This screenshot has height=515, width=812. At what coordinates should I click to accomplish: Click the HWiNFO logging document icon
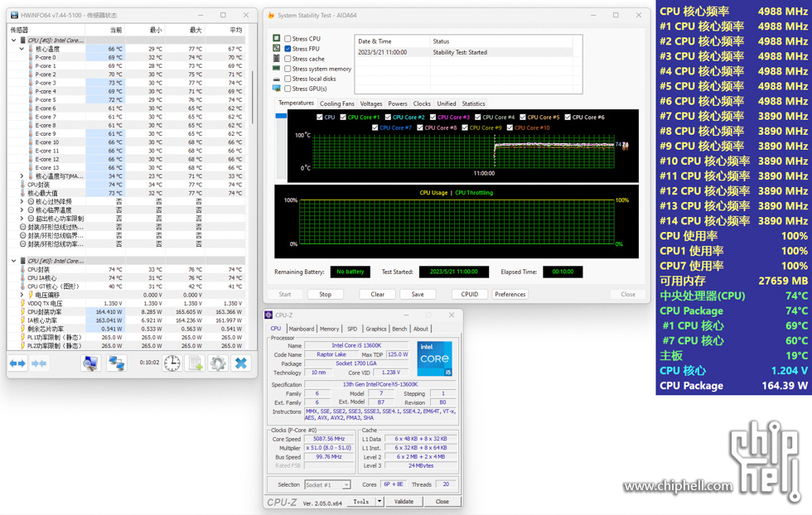[x=196, y=363]
